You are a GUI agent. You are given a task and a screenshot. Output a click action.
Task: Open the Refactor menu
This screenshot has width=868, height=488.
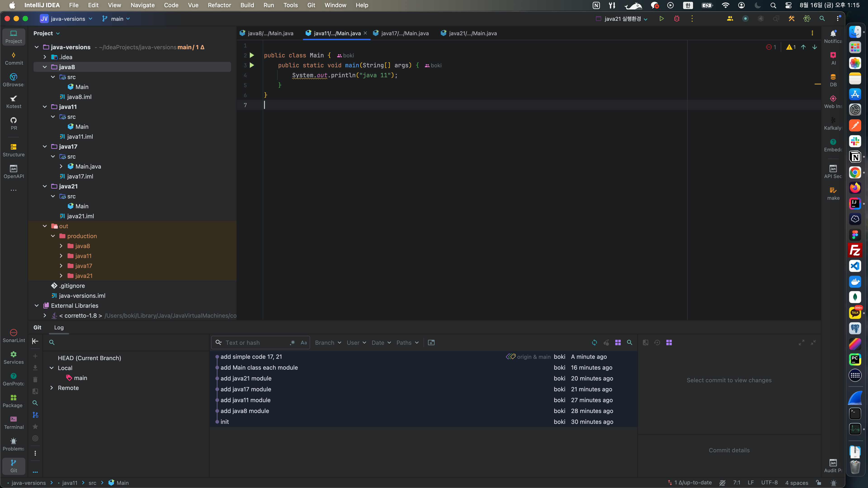(x=219, y=5)
